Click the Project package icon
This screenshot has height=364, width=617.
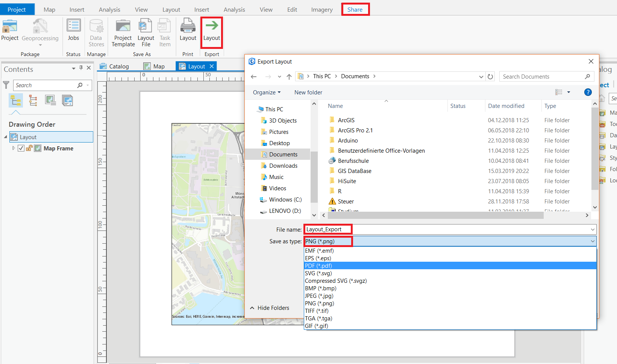10,26
